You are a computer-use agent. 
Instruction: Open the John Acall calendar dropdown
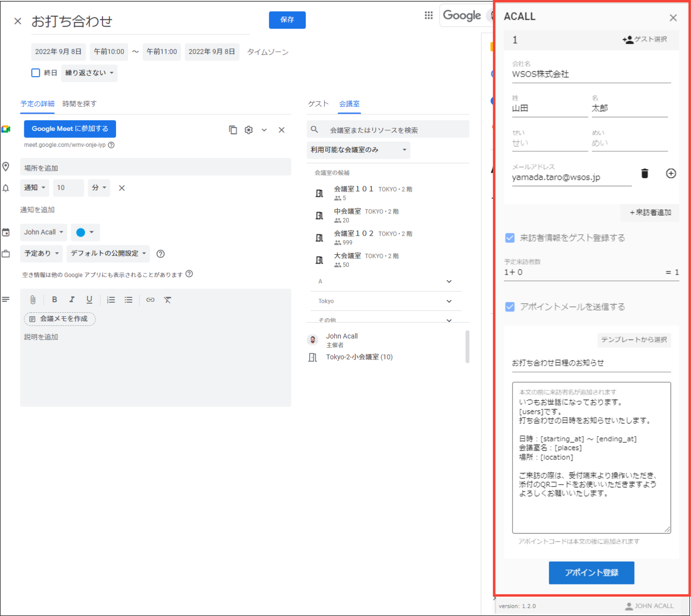point(44,232)
